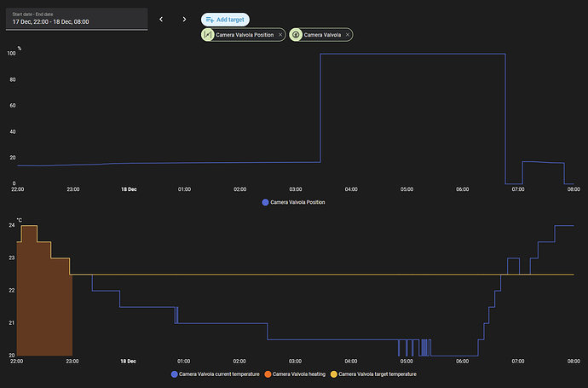Click the orange Camera Valvola heating legend swatch
588x388 pixels.
265,374
